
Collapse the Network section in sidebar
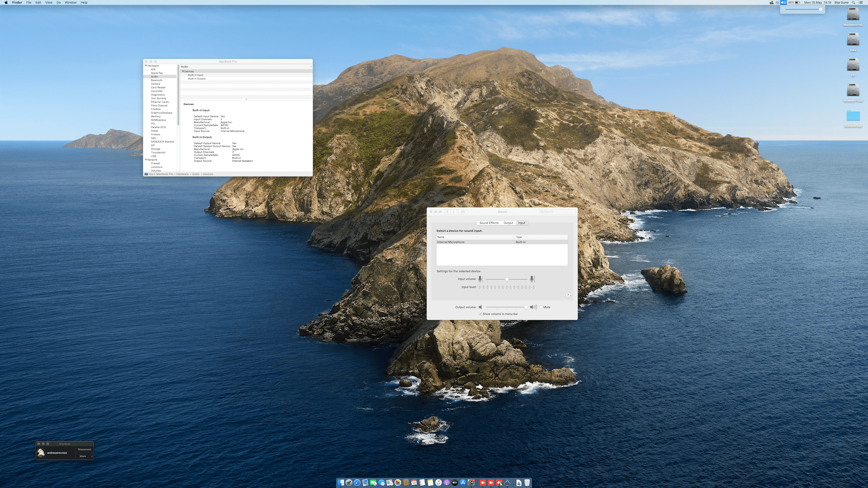point(146,160)
